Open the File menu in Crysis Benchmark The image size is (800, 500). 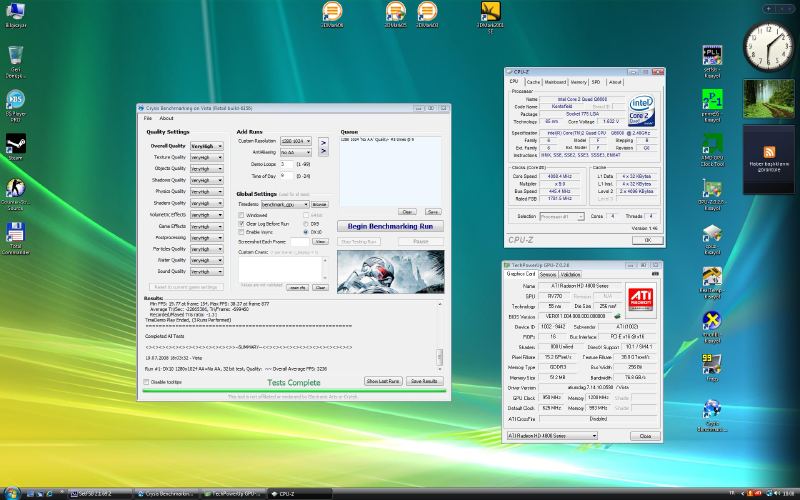148,118
